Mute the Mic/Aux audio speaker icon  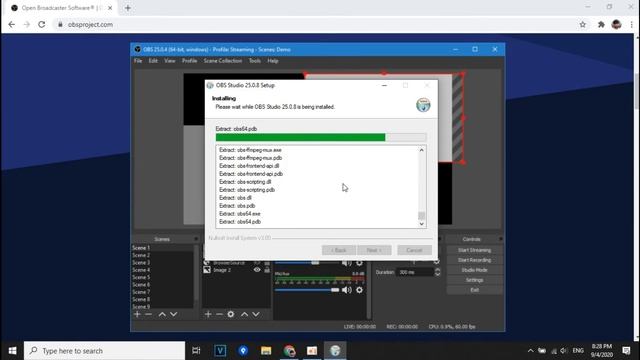(x=347, y=290)
